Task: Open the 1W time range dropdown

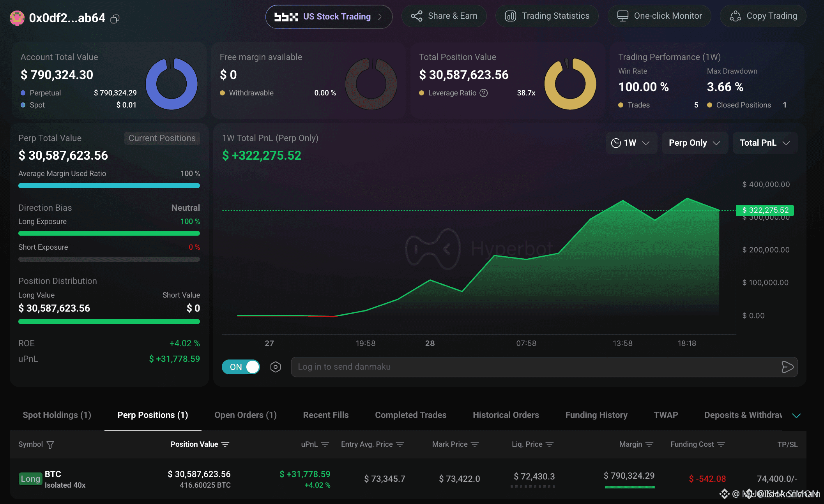Action: pyautogui.click(x=631, y=143)
